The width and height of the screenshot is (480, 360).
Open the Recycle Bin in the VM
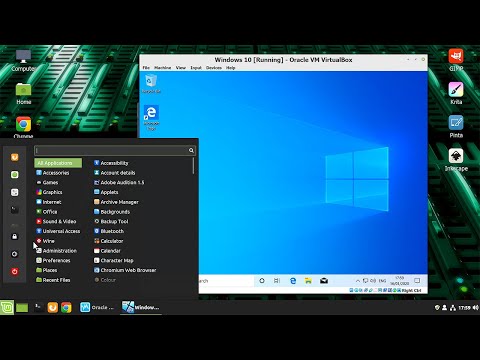[x=151, y=83]
